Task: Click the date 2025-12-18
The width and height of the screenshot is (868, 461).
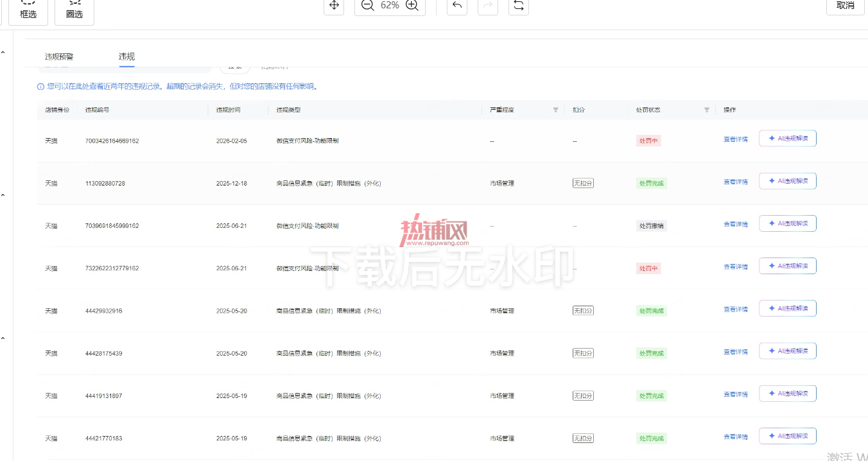Action: coord(231,183)
